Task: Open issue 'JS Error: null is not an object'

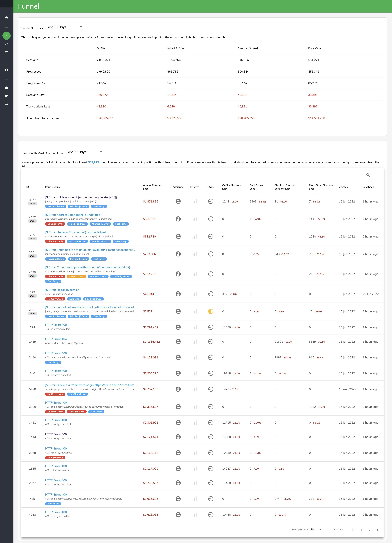Action: pyautogui.click(x=81, y=197)
